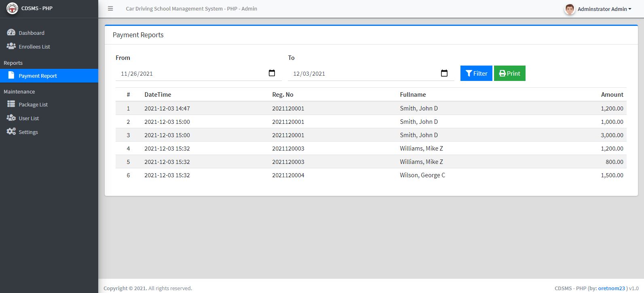644x293 pixels.
Task: Click Smith, John D in row 1
Action: tap(418, 108)
